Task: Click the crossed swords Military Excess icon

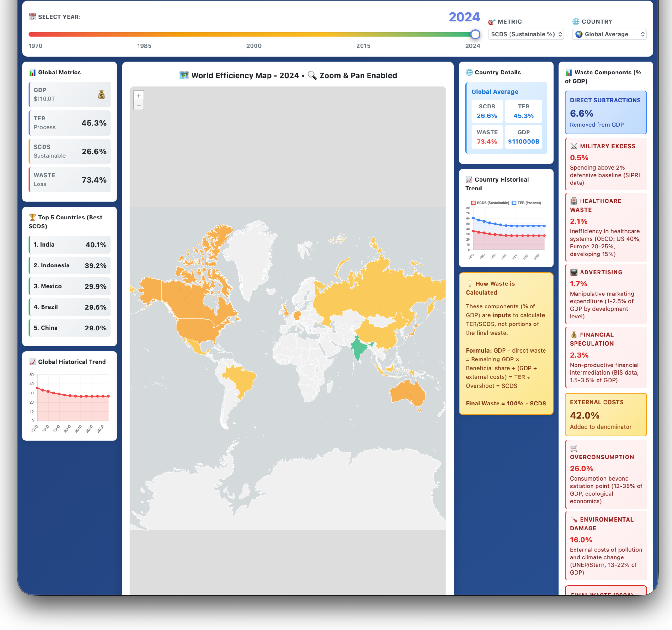Action: (x=574, y=146)
